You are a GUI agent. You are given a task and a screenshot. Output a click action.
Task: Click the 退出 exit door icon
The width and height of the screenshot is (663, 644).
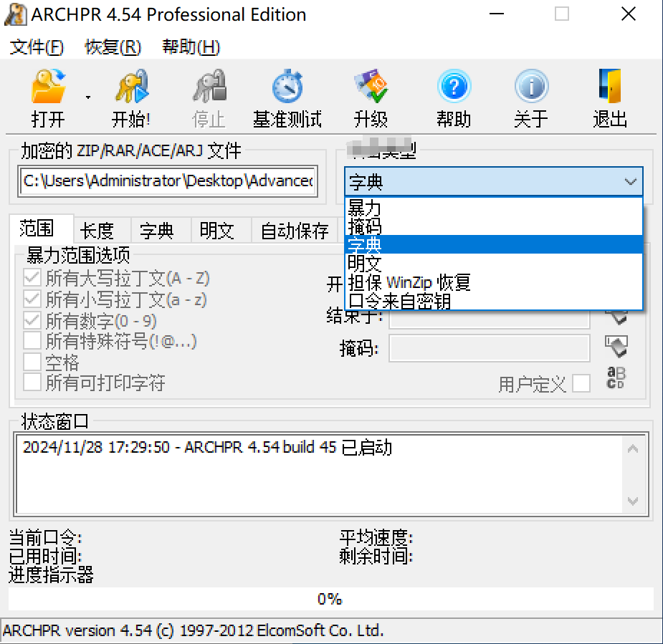[x=610, y=87]
